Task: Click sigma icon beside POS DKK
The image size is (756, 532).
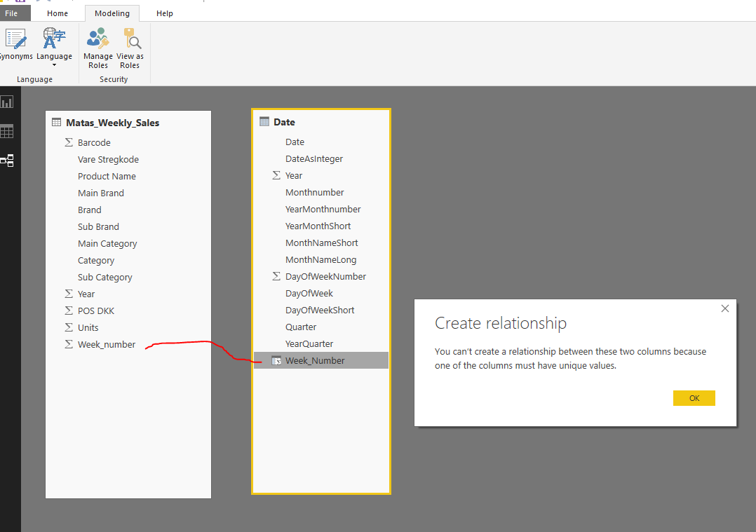Action: coord(69,311)
